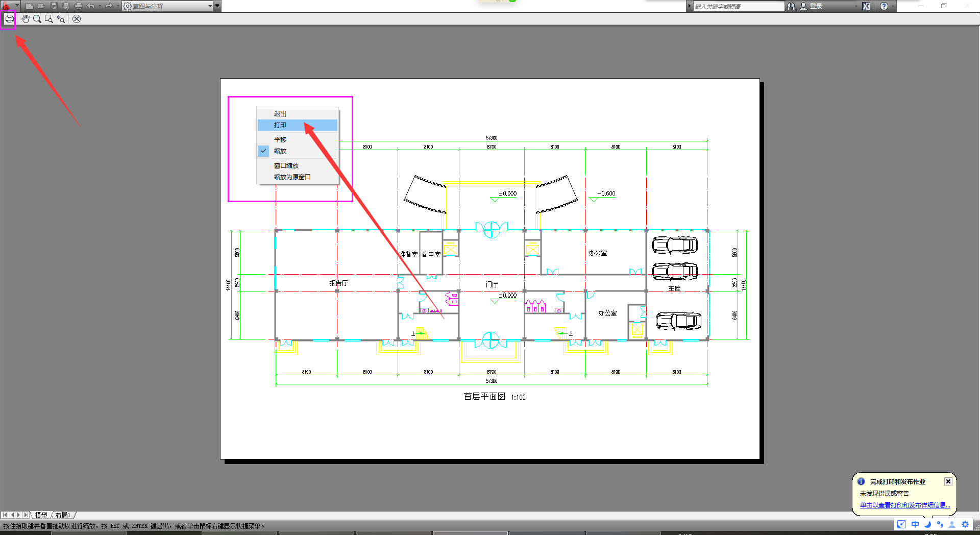Toggle the moon half-width mode icon
Screen dimensions: 980x535
coord(927,524)
